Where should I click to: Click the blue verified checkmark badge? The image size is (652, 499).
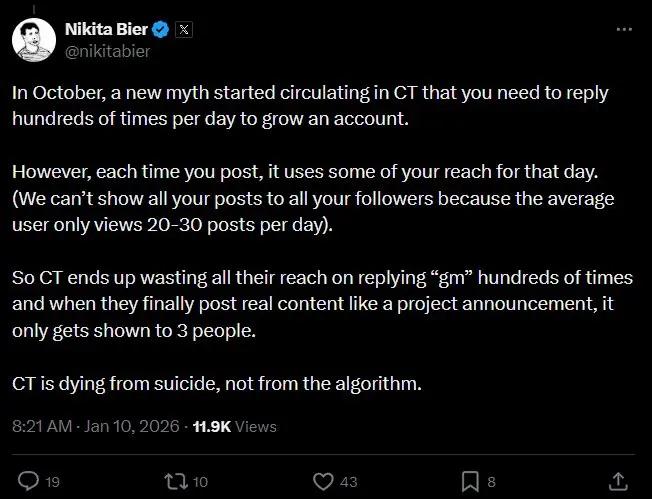160,30
